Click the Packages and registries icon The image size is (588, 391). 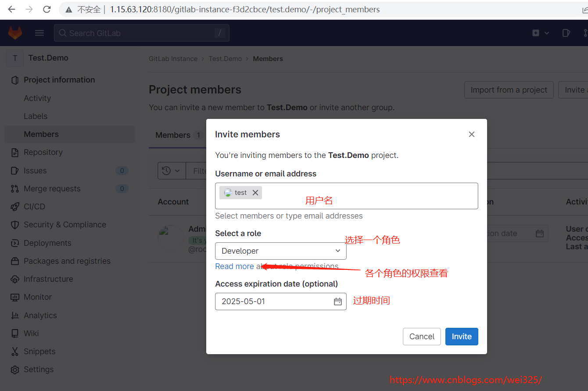coord(15,261)
